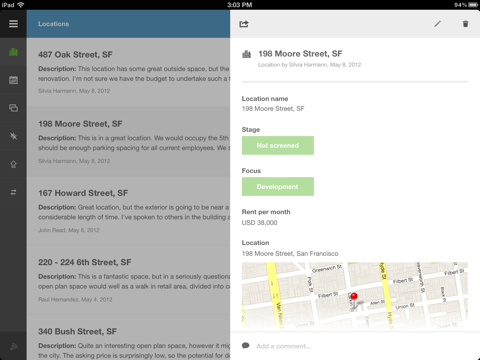The height and width of the screenshot is (360, 480).
Task: Open the 487 Oak Street, SF entry
Action: [128, 72]
